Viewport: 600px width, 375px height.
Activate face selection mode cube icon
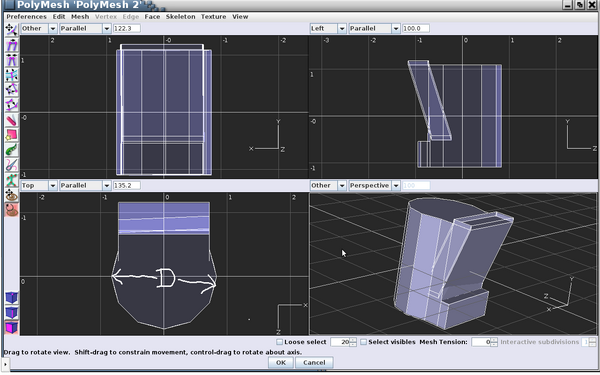[11, 328]
